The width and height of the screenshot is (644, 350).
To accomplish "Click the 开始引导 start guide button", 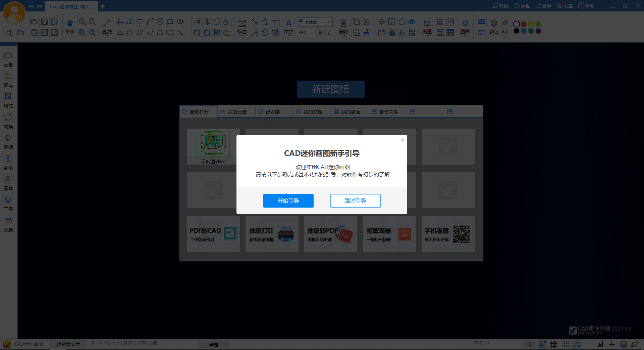I will click(288, 201).
